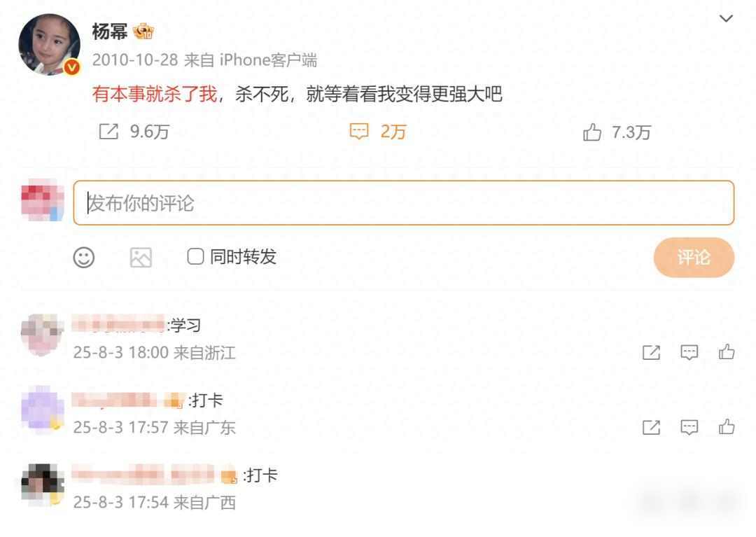Like the 学习 comment from 浙江

(727, 352)
